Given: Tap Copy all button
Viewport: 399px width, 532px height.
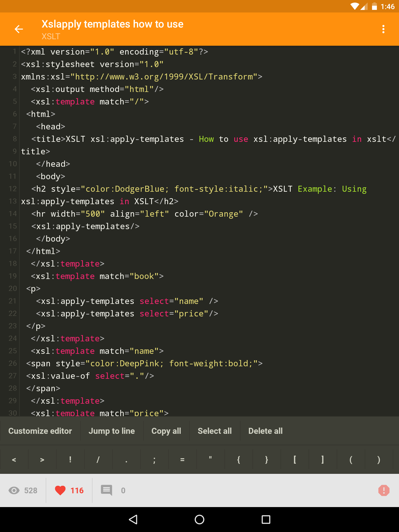Looking at the screenshot, I should coord(166,431).
